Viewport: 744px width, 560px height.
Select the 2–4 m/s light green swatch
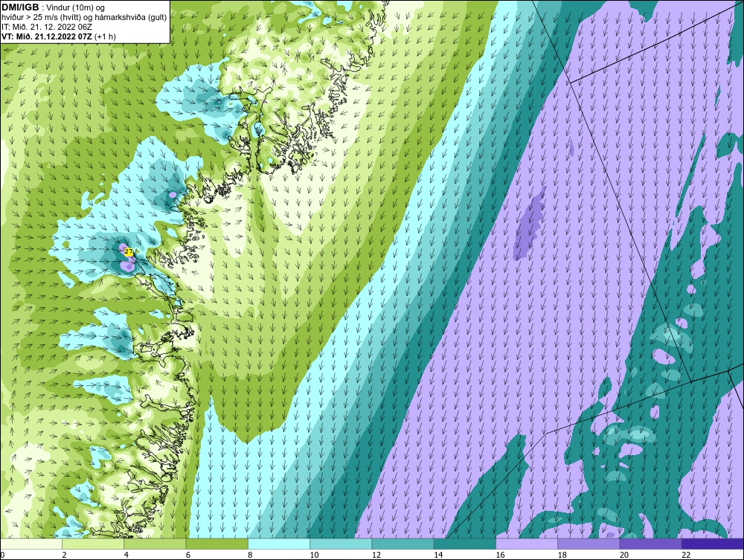pyautogui.click(x=93, y=544)
